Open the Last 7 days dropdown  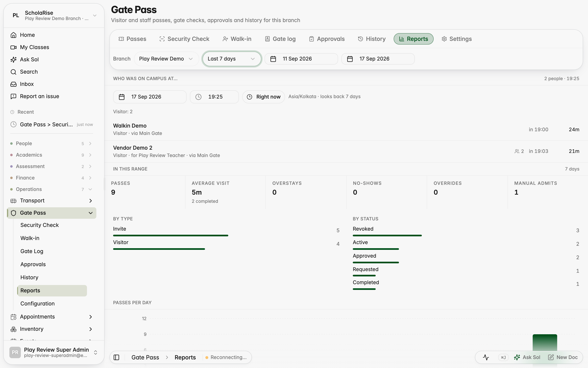click(x=232, y=59)
